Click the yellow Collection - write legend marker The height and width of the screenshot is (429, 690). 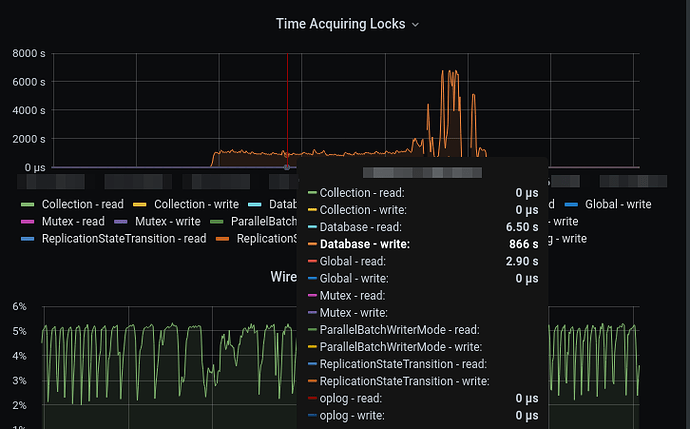pos(141,204)
